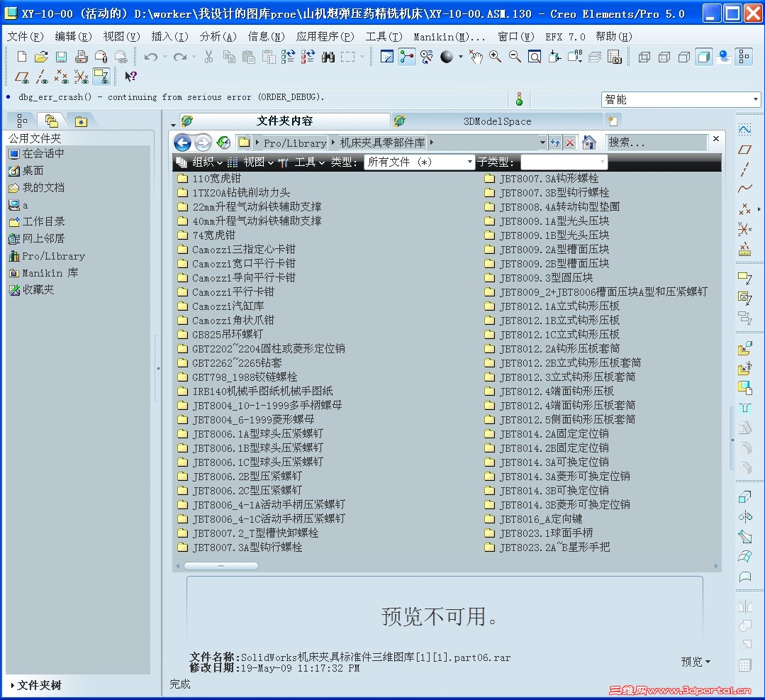Toggle hidden line display mode icon
This screenshot has height=700, width=765.
664,57
